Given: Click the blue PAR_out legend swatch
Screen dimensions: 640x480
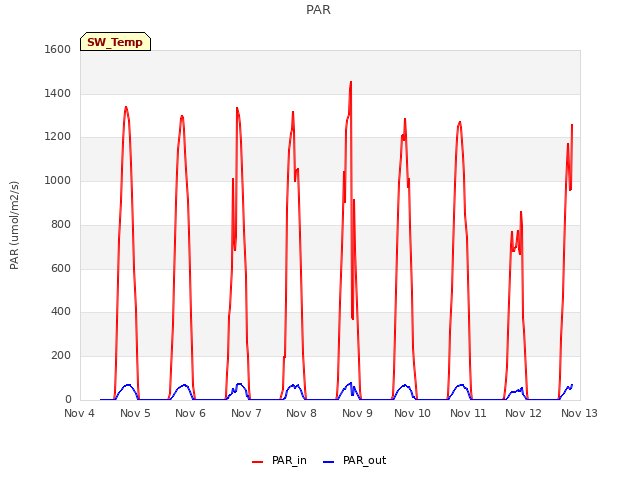Looking at the screenshot, I should tap(329, 462).
